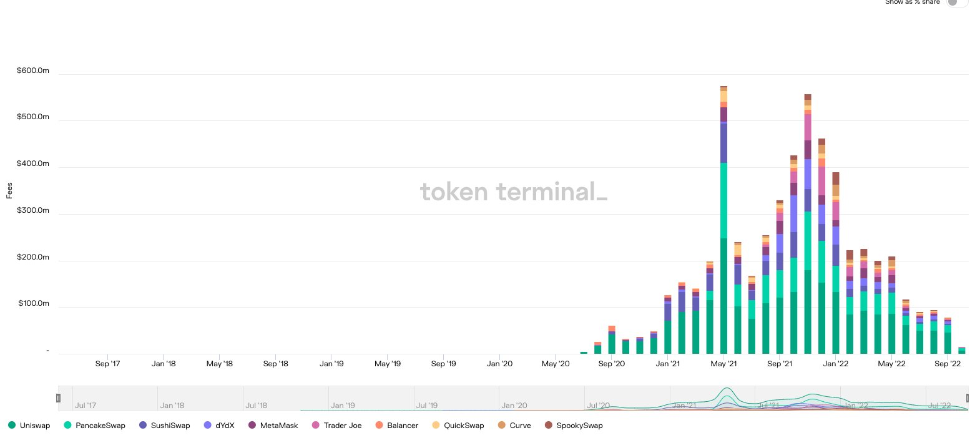Image resolution: width=980 pixels, height=448 pixels.
Task: Click the Trader Joe legend color dot
Action: 316,425
